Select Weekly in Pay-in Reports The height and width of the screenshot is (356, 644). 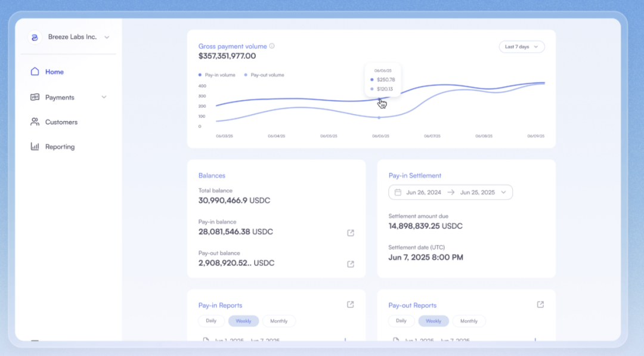tap(243, 321)
